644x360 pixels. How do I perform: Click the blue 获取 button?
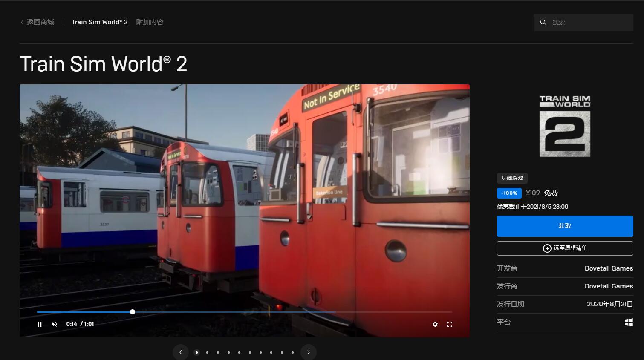pos(565,226)
